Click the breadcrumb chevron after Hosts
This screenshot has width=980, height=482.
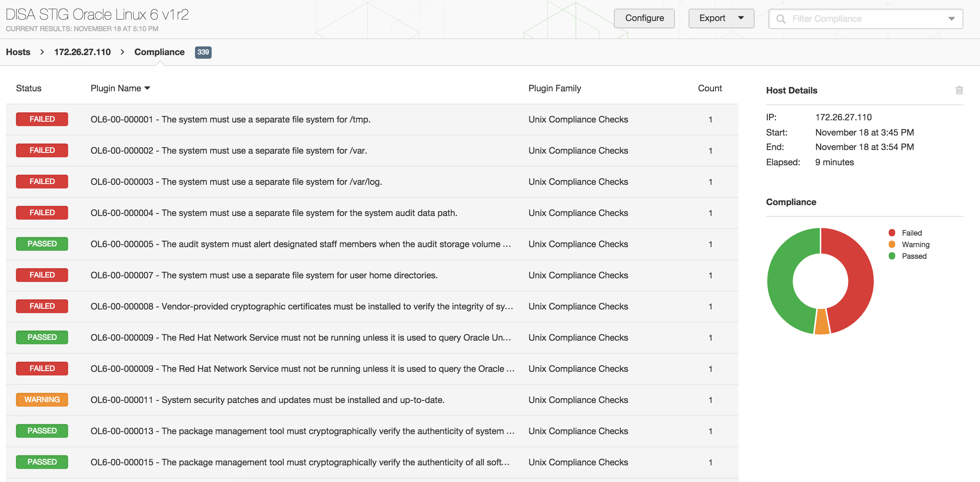click(42, 52)
